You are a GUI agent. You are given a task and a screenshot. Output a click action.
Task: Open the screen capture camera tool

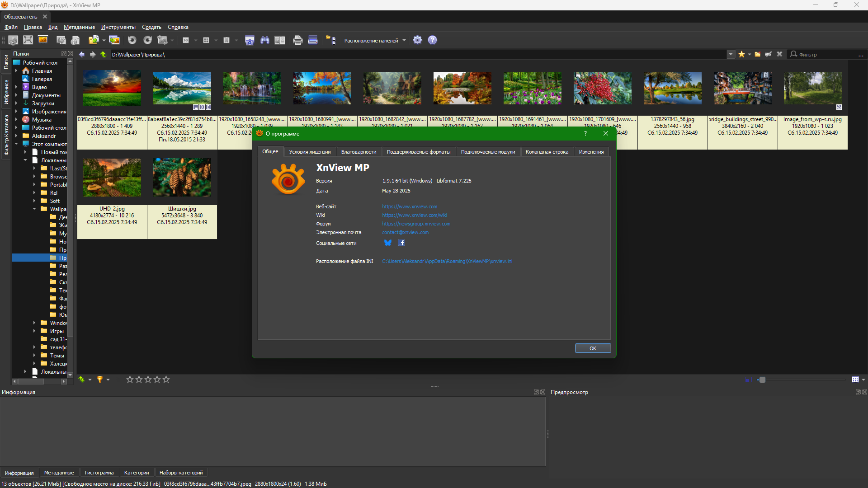coord(250,40)
